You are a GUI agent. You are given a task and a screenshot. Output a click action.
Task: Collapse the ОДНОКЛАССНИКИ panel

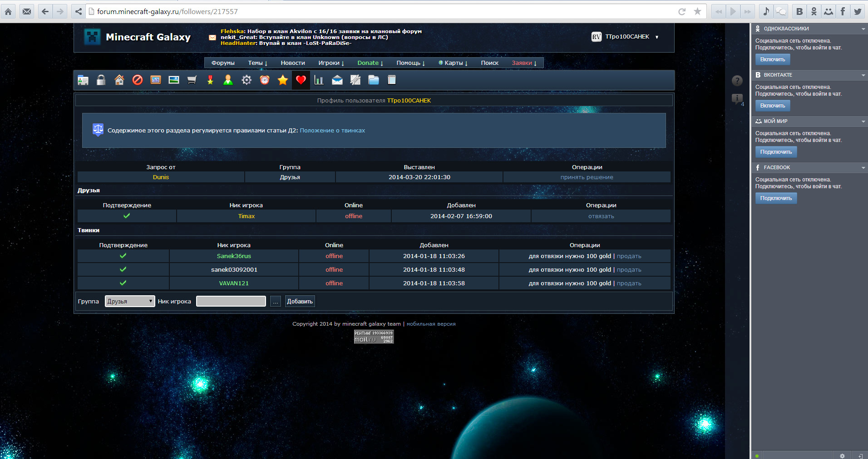tap(863, 29)
